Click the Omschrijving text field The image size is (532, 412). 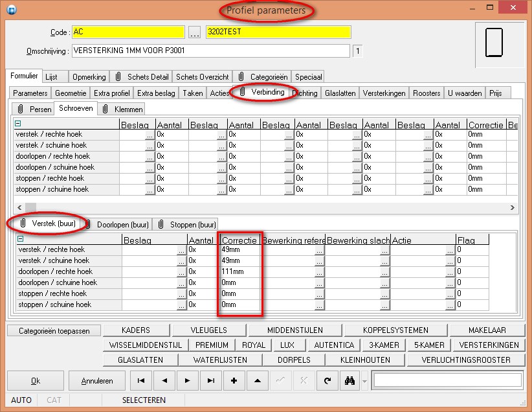pyautogui.click(x=211, y=51)
